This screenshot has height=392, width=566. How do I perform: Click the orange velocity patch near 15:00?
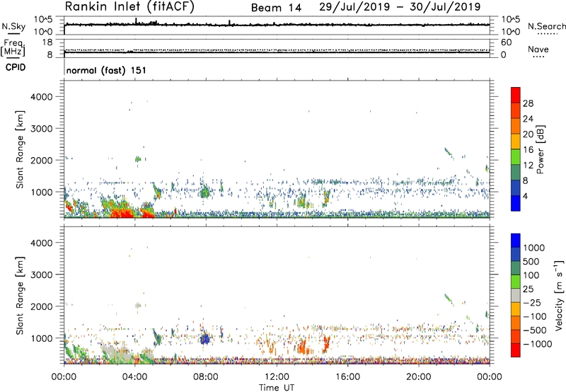[327, 344]
